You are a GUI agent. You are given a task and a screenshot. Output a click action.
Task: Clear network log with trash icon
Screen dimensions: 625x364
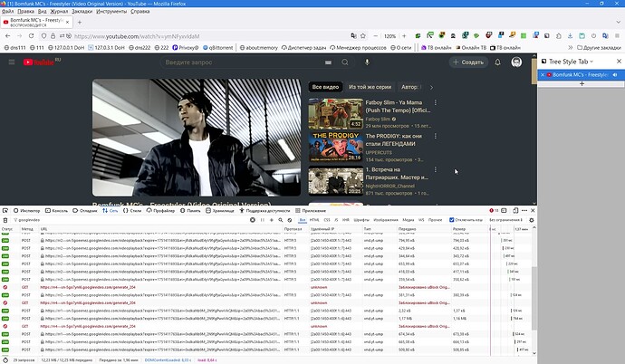click(5, 220)
